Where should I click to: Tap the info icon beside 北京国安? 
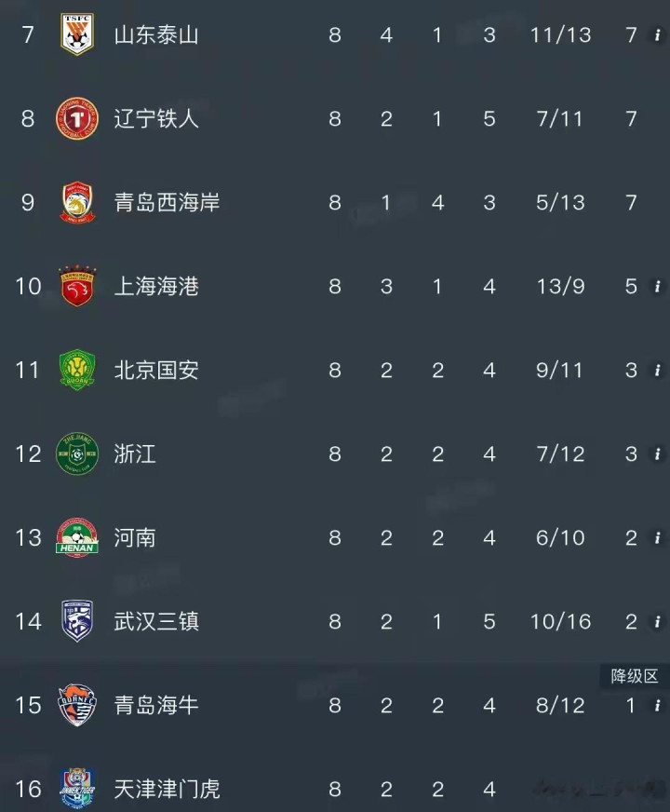point(658,371)
